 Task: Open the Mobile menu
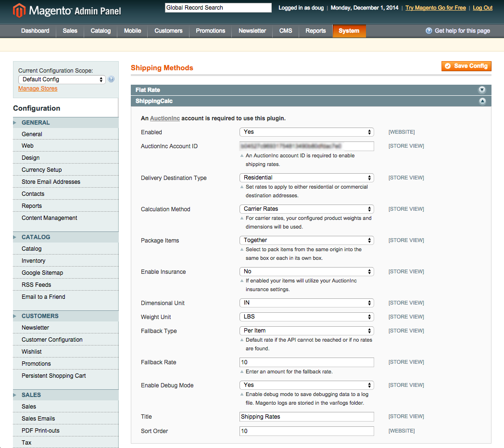tap(132, 31)
